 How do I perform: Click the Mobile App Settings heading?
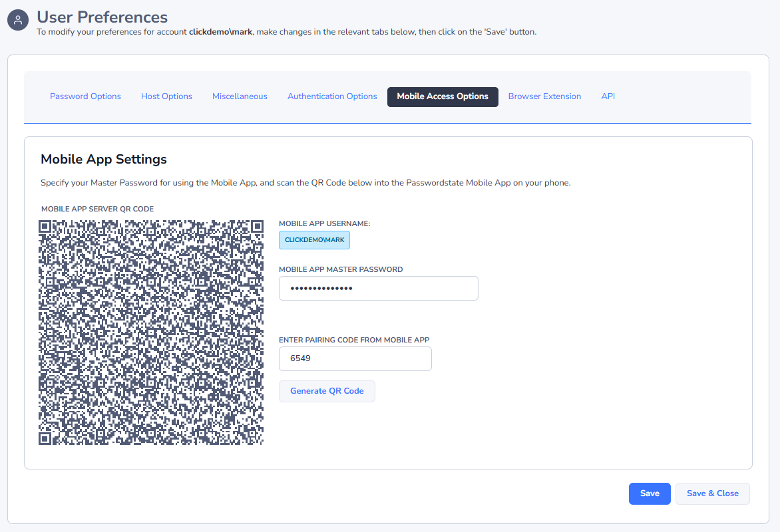[x=103, y=159]
